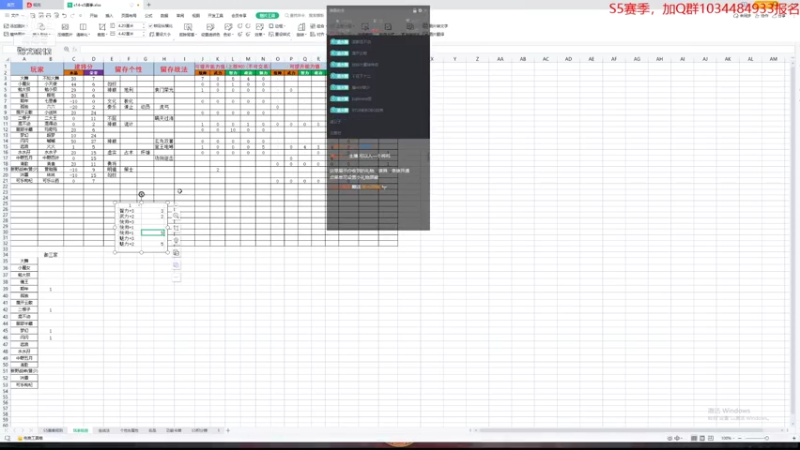
Task: Open the 页面布局 Page Layout tab
Action: click(x=129, y=16)
